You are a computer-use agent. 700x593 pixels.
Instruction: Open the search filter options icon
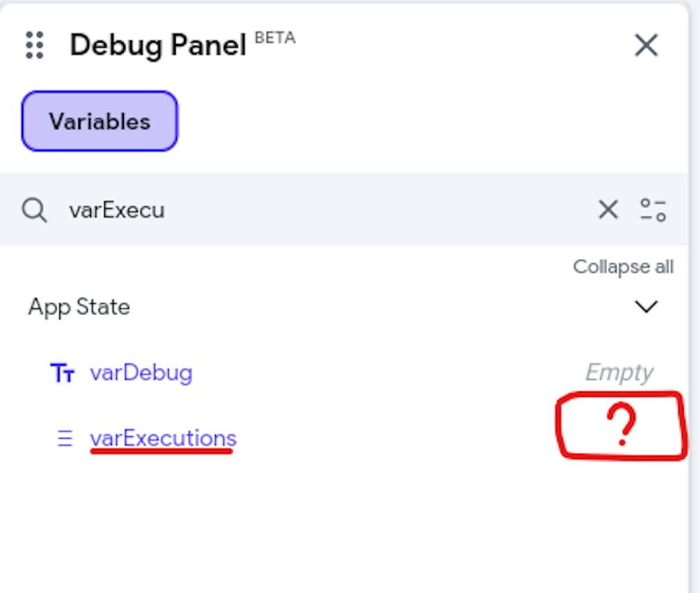[653, 209]
